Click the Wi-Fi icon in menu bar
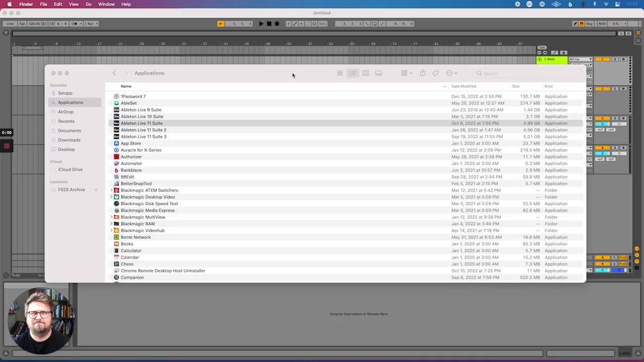The width and height of the screenshot is (644, 362). 606,5
